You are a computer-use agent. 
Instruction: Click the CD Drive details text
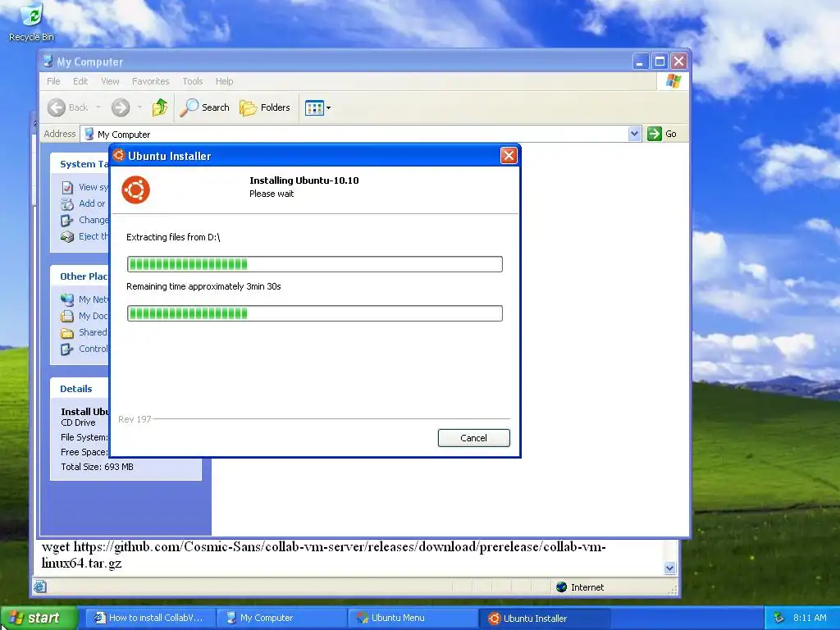(x=78, y=422)
